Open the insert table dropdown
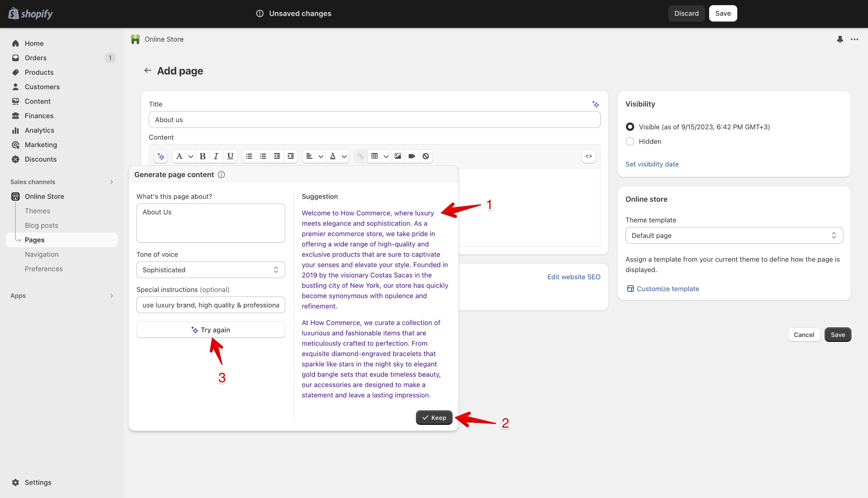Image resolution: width=868 pixels, height=498 pixels. (379, 156)
